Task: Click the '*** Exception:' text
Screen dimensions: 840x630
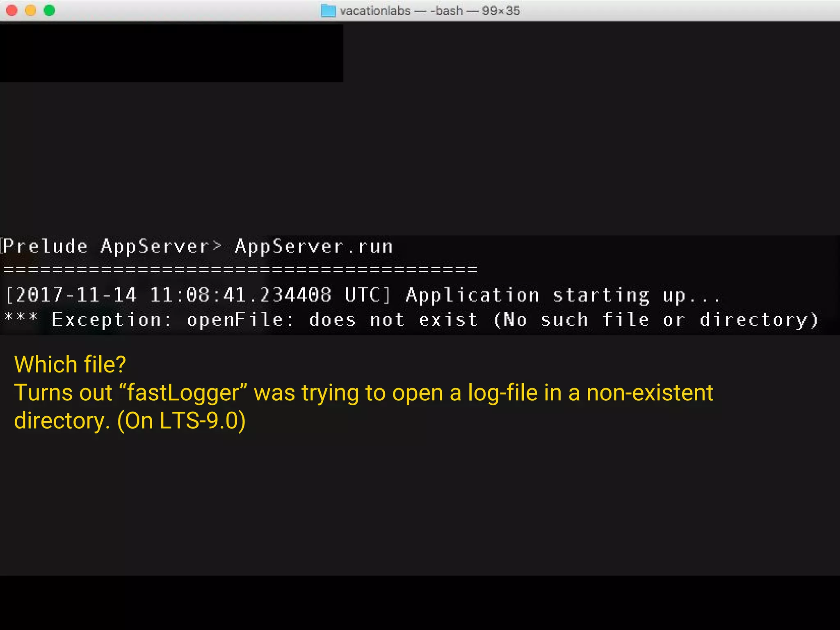Action: point(89,320)
